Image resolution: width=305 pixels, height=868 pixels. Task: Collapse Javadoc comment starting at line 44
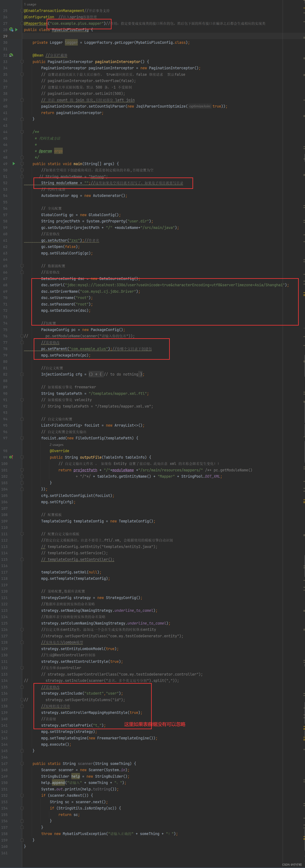(x=22, y=132)
